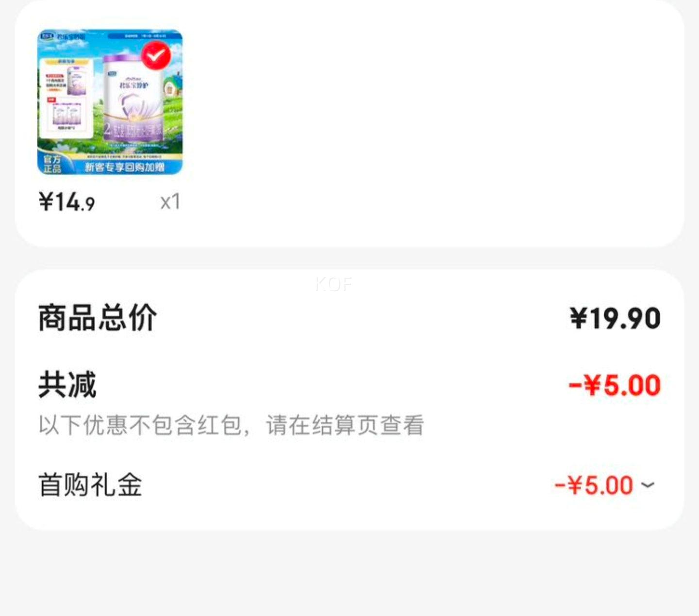Tap the 官方正品 badge on the product image
The image size is (699, 616).
click(x=52, y=164)
